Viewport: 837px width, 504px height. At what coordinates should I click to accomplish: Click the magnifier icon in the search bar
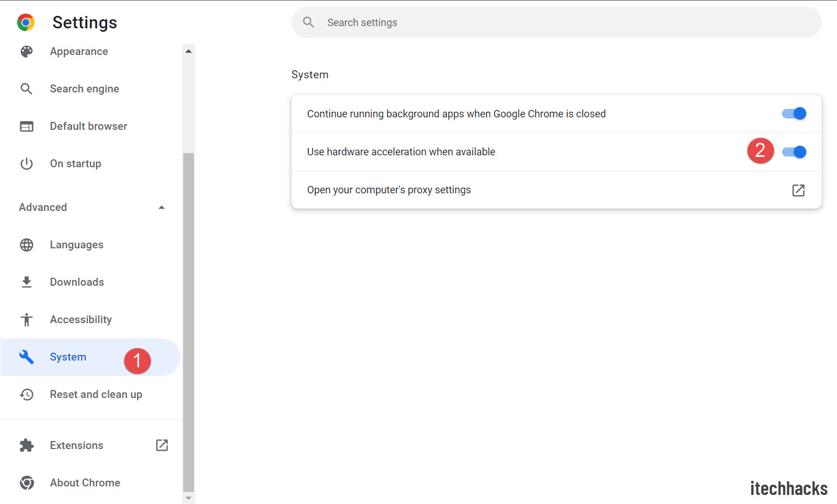coord(308,23)
